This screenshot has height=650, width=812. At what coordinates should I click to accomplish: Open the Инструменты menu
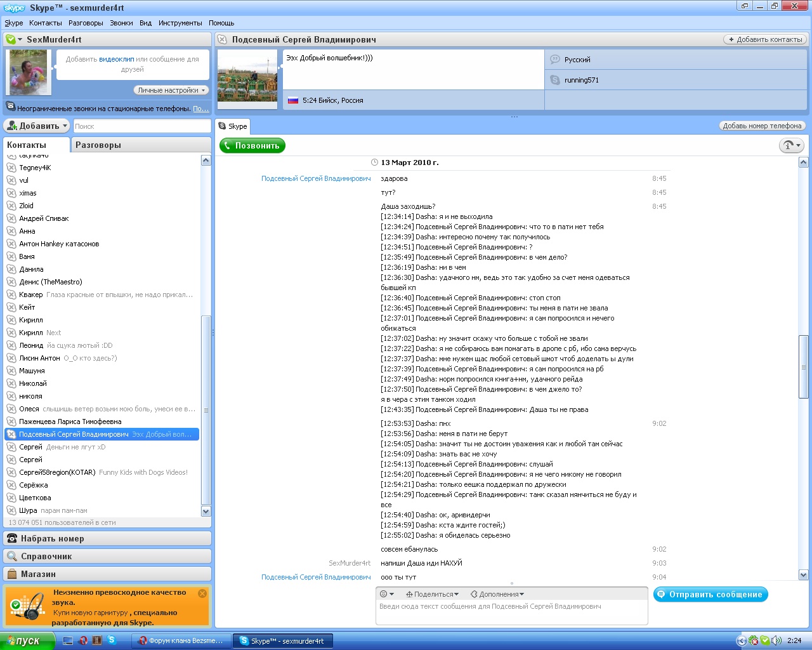tap(180, 23)
